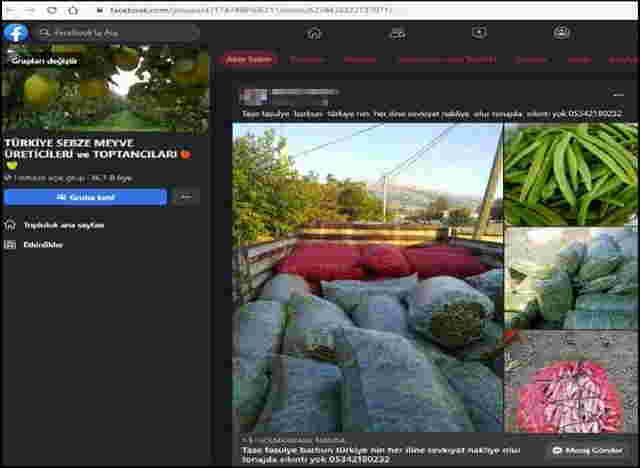This screenshot has height=468, width=640.
Task: Click the browser reload icon
Action: pyautogui.click(x=51, y=9)
